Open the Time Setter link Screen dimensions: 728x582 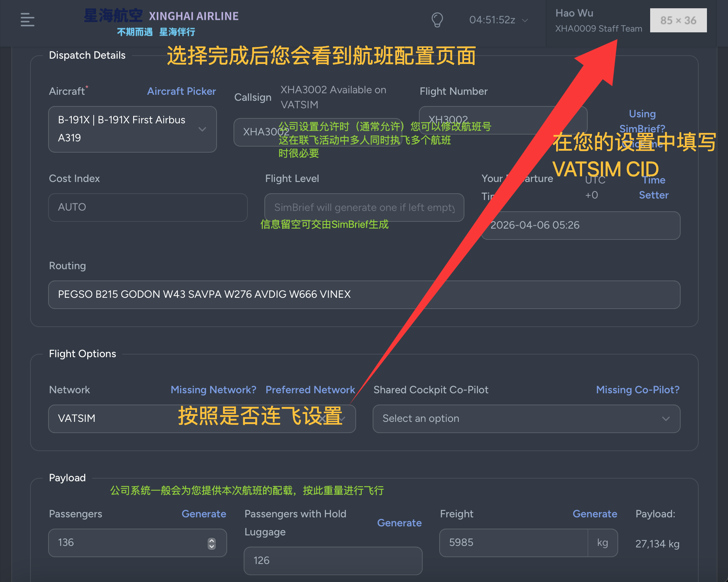[x=654, y=188]
